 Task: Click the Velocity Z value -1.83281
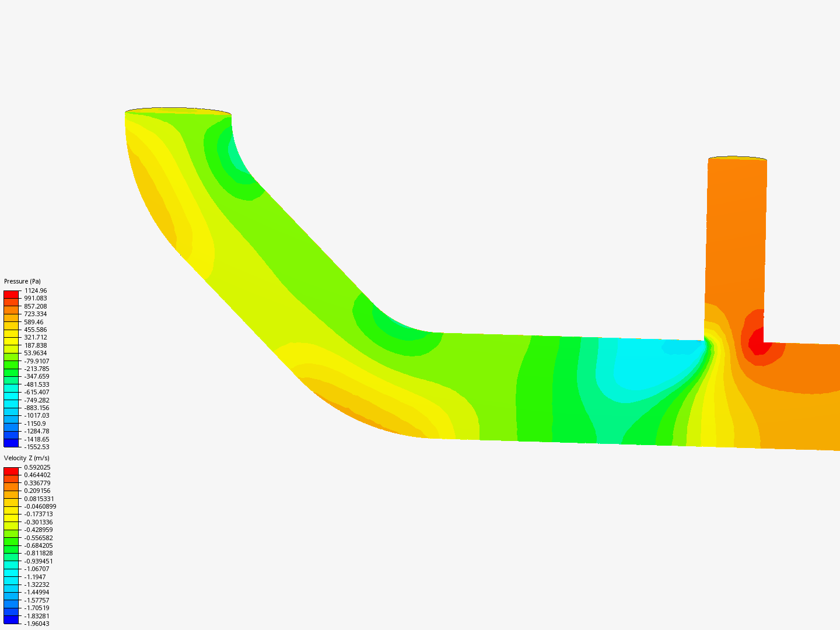37,616
